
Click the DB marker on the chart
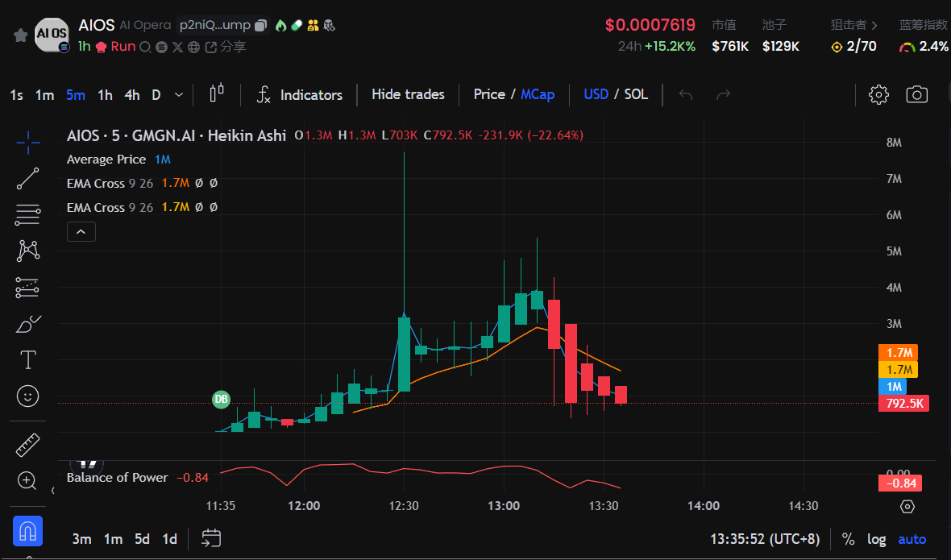(222, 399)
